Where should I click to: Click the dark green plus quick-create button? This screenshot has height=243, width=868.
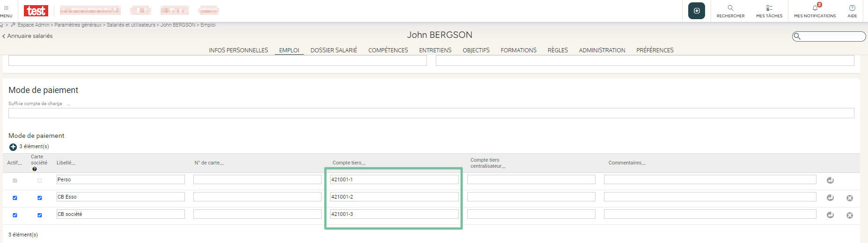696,11
